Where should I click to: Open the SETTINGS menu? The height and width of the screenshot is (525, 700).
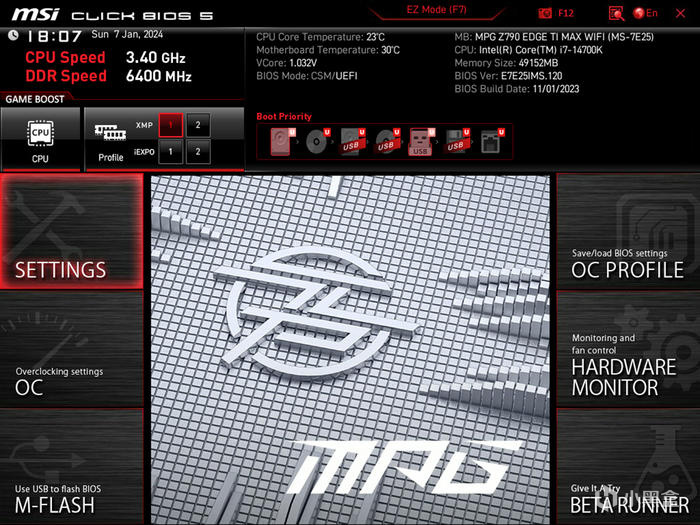[71, 231]
